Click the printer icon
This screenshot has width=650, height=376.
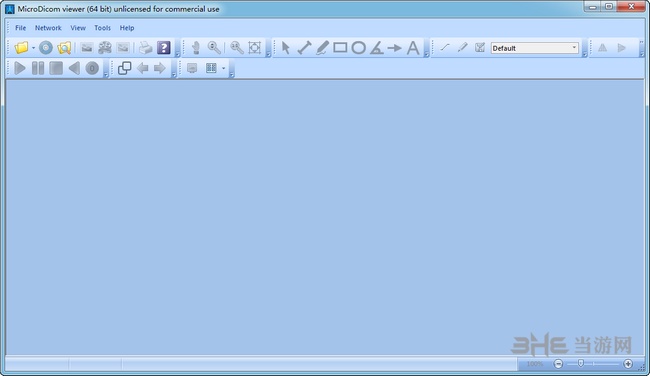[x=145, y=48]
